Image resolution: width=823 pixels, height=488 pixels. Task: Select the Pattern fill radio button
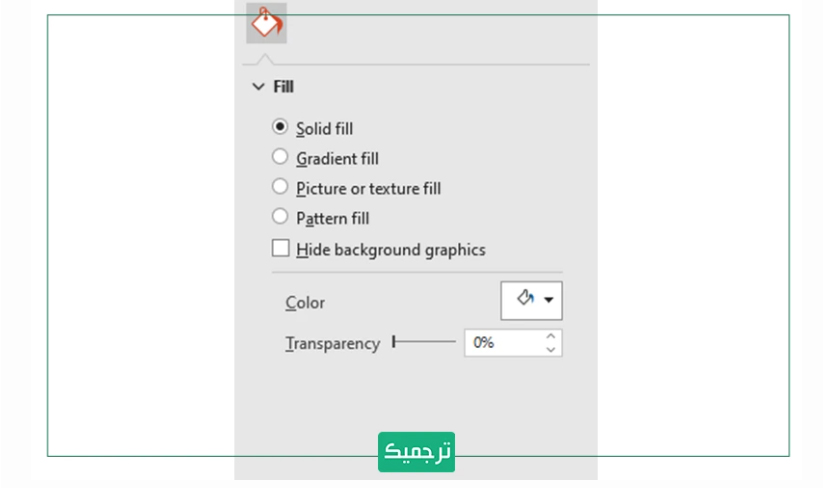(280, 217)
